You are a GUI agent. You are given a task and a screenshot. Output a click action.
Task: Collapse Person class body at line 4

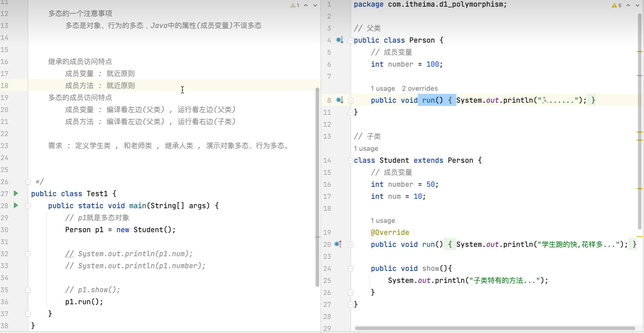pos(350,40)
